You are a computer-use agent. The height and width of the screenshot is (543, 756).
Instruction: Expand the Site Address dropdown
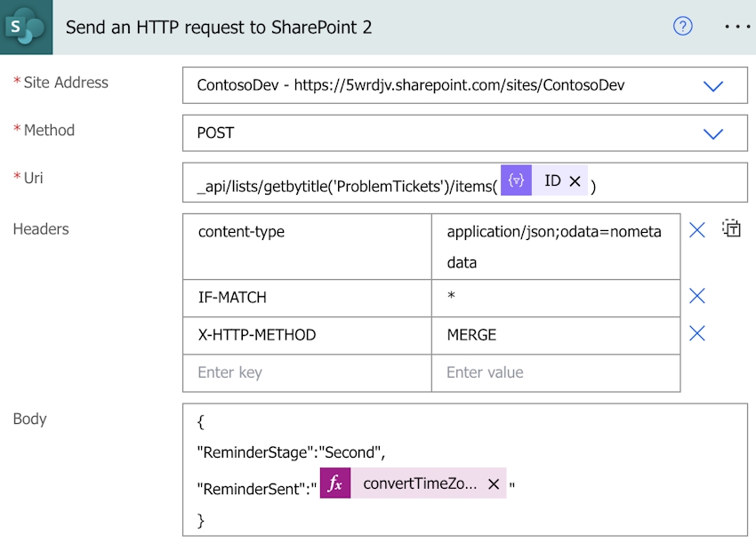[x=712, y=86]
